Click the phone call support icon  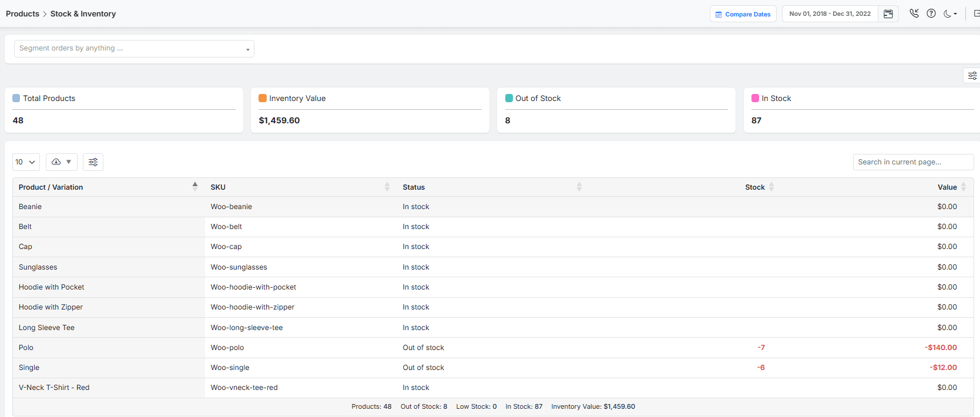point(914,14)
